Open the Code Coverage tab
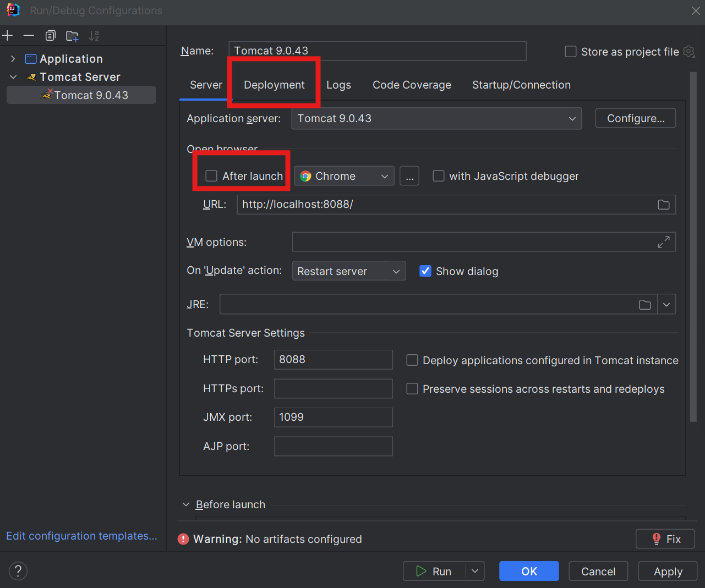705x588 pixels. point(412,85)
